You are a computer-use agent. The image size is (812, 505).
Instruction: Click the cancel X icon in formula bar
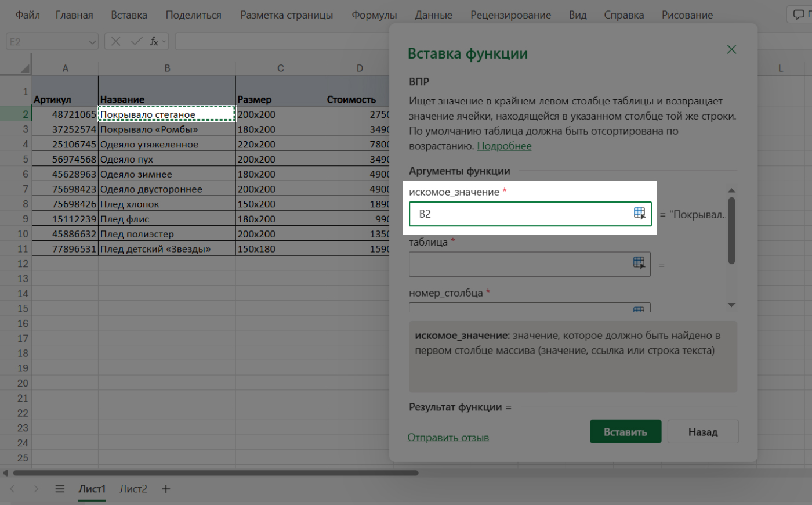tap(116, 41)
